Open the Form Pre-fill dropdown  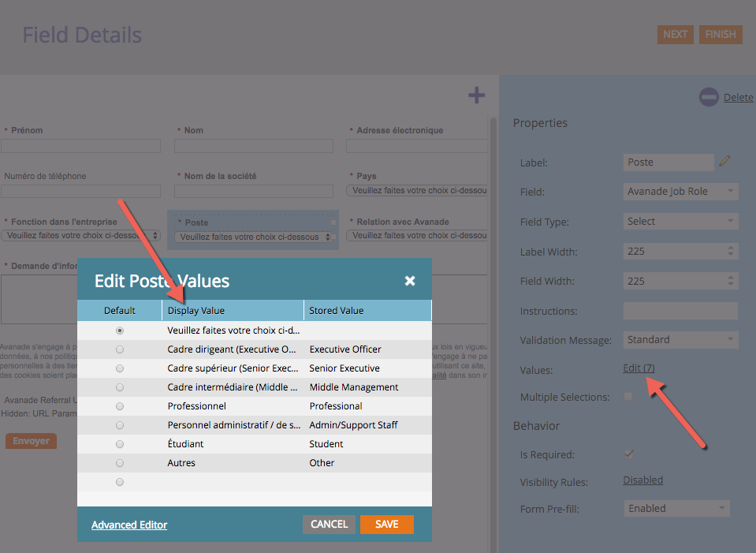coord(676,509)
